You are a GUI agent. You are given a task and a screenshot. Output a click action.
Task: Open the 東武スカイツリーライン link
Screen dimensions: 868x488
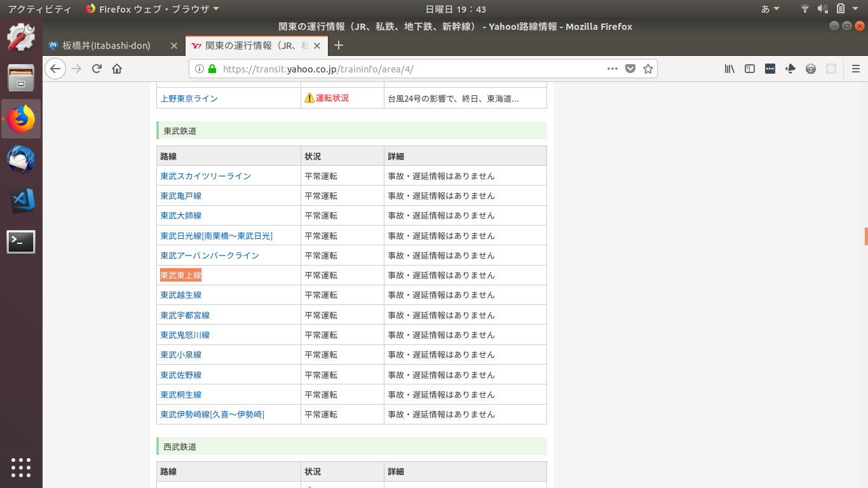205,176
